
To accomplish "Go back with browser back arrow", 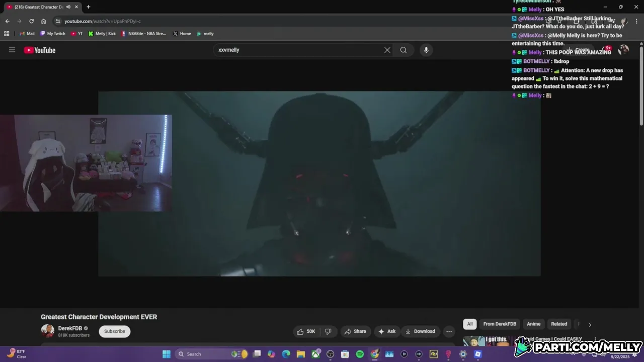I will tap(7, 21).
